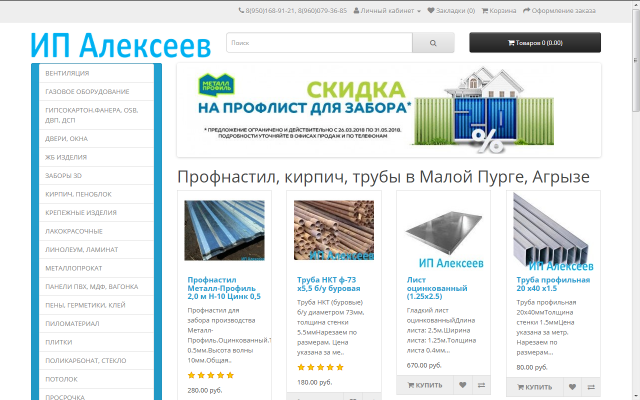
Task: Open Оформление заказа checkout link
Action: [x=559, y=11]
